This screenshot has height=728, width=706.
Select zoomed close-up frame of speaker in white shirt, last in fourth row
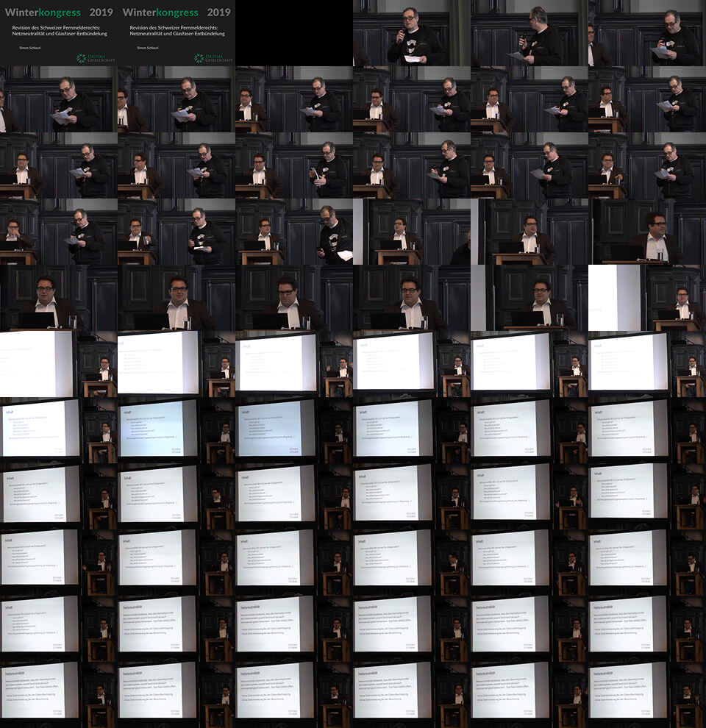647,232
